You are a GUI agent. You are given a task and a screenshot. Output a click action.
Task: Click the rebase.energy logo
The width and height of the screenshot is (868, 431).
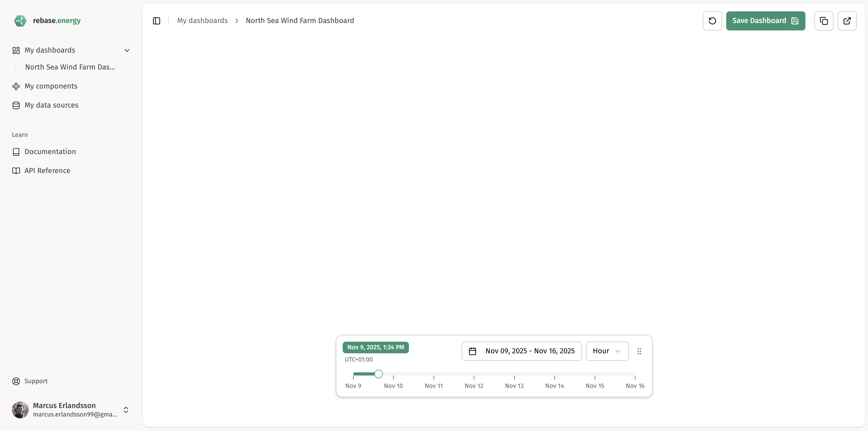tap(47, 21)
